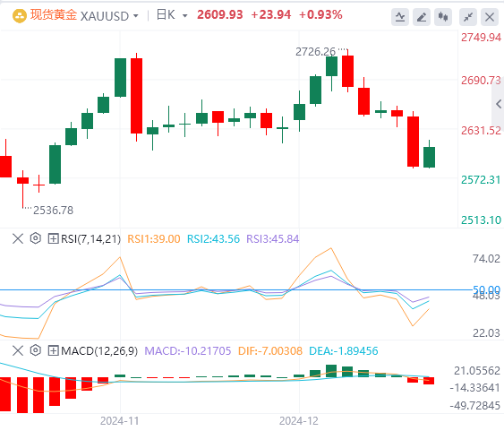Click the 现货黄金 instrument name
The image size is (504, 431).
coord(54,15)
